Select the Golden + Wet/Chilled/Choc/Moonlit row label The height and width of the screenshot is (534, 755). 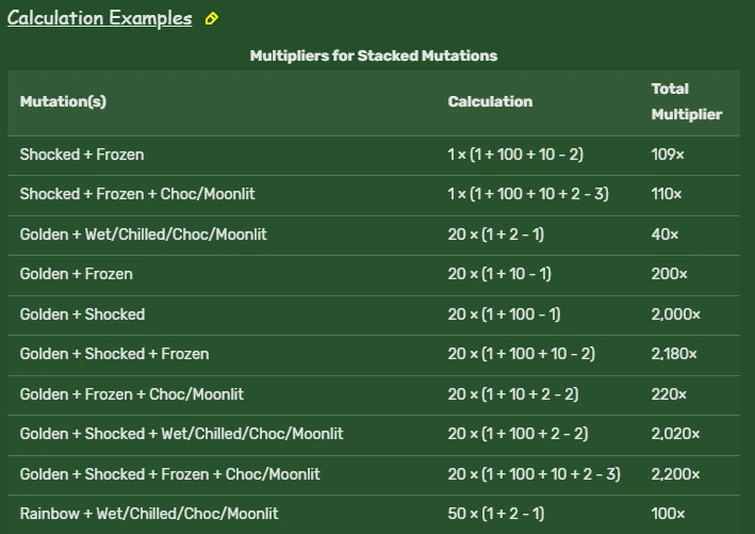(x=143, y=234)
